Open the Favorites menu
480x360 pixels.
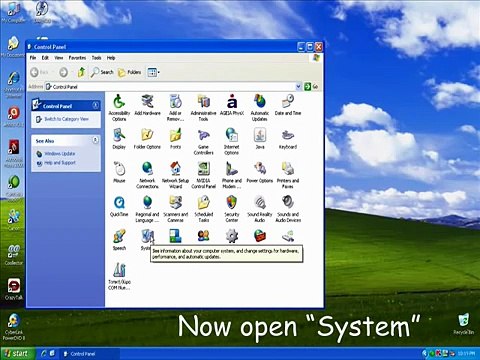coord(77,58)
